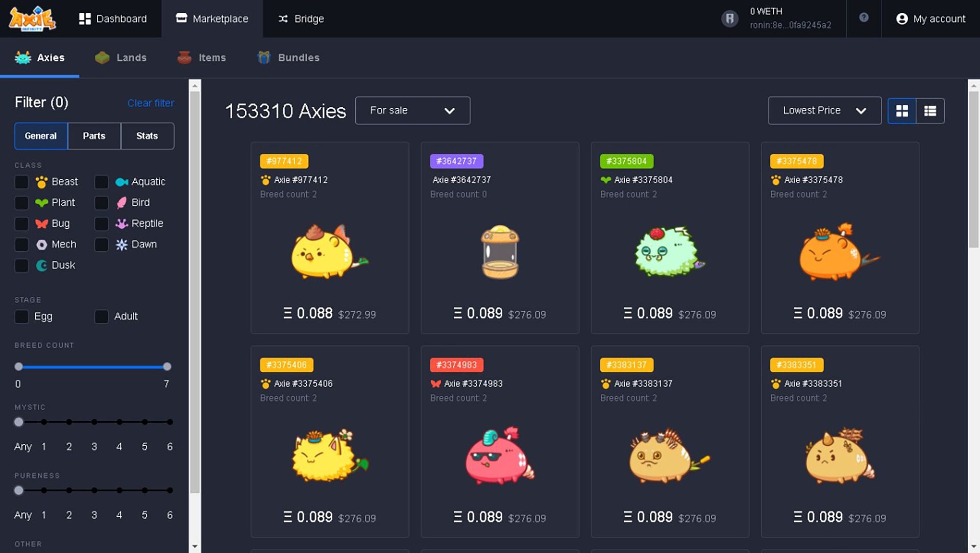Click the Clear filter link

click(x=151, y=103)
